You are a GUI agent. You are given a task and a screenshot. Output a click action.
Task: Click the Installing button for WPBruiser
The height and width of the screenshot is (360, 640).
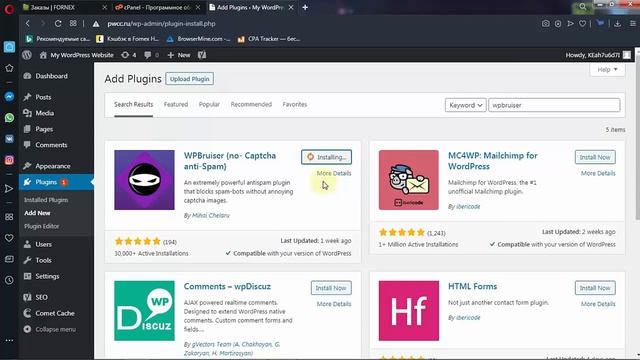(327, 157)
